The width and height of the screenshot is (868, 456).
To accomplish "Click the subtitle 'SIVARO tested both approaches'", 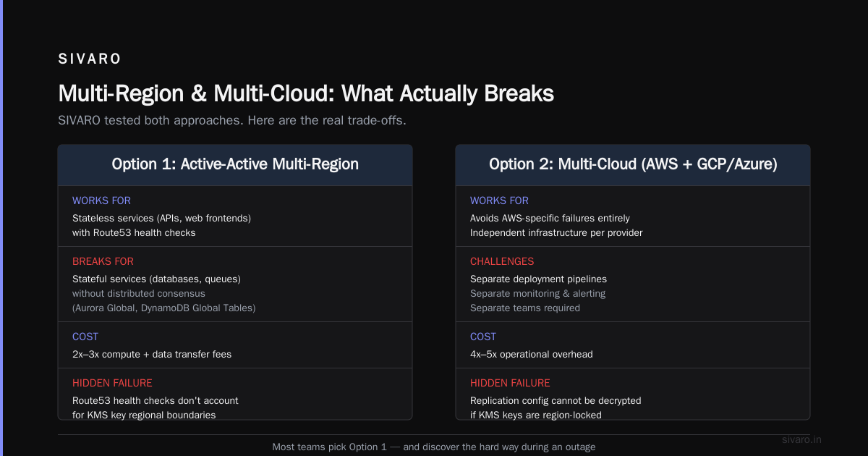I will pos(149,120).
